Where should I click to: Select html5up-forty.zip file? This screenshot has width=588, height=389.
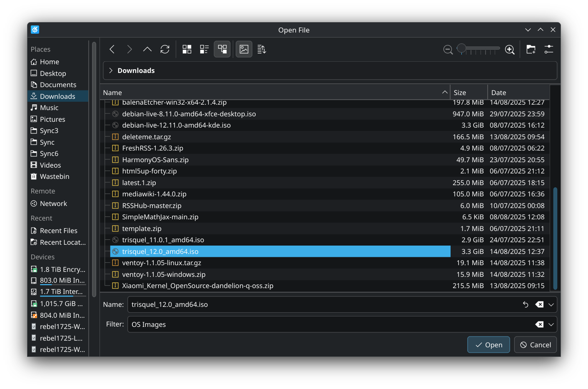pyautogui.click(x=149, y=171)
